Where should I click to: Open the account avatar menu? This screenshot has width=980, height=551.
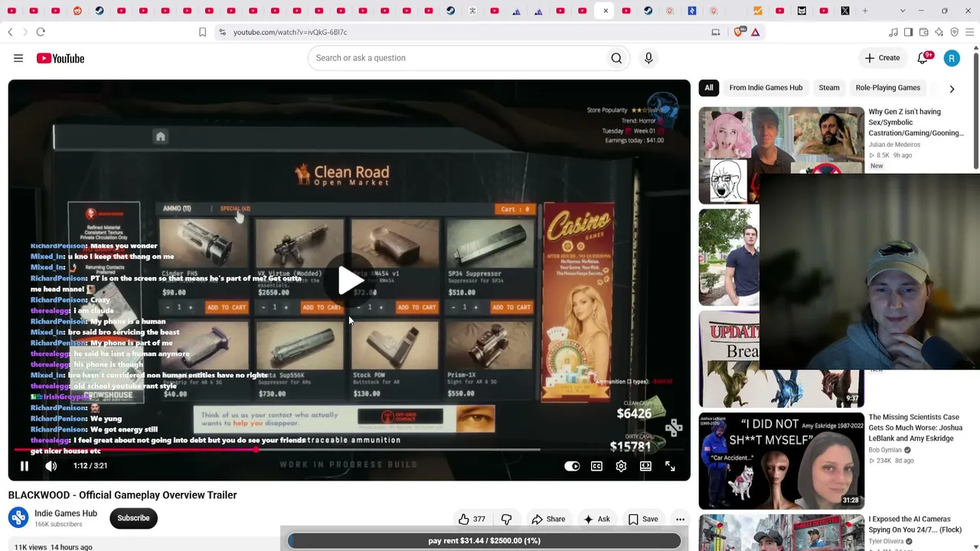point(952,58)
